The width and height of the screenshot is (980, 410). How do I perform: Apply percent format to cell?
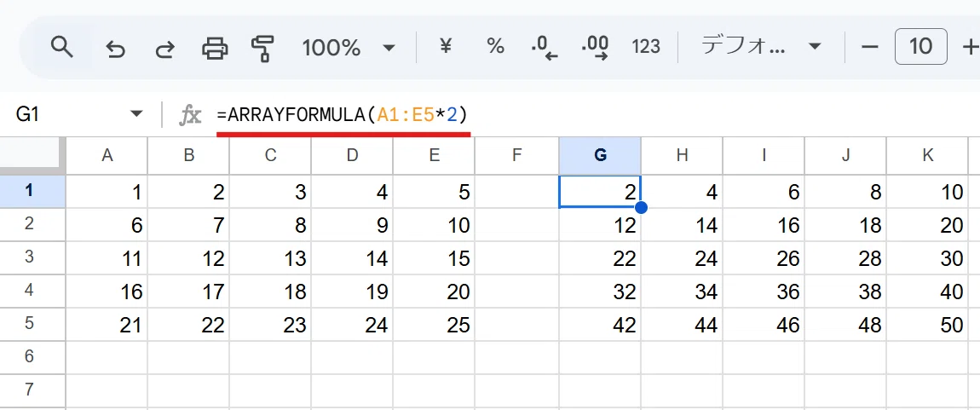click(495, 46)
